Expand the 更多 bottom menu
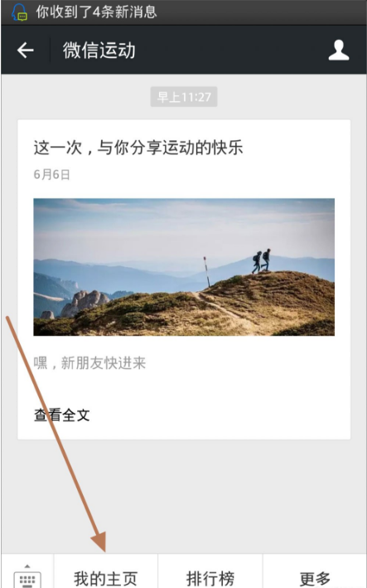The width and height of the screenshot is (367, 588). (315, 579)
